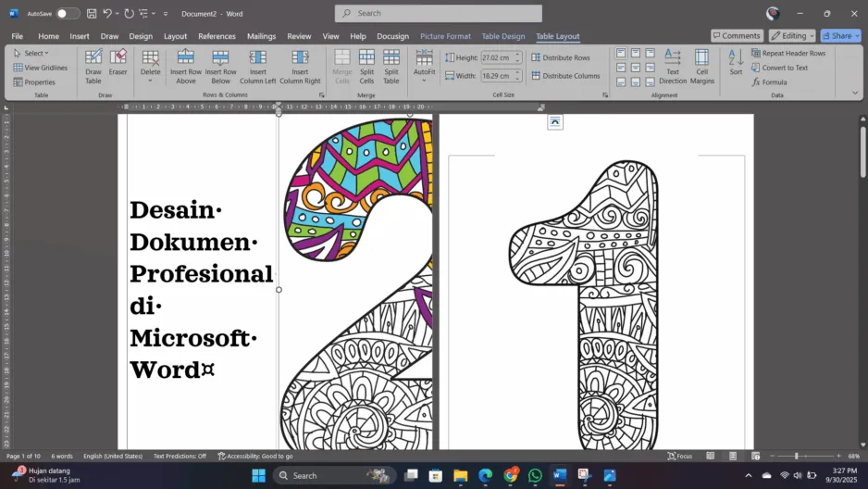Image resolution: width=868 pixels, height=489 pixels.
Task: Click Accessibility: Good to go status
Action: click(x=255, y=456)
